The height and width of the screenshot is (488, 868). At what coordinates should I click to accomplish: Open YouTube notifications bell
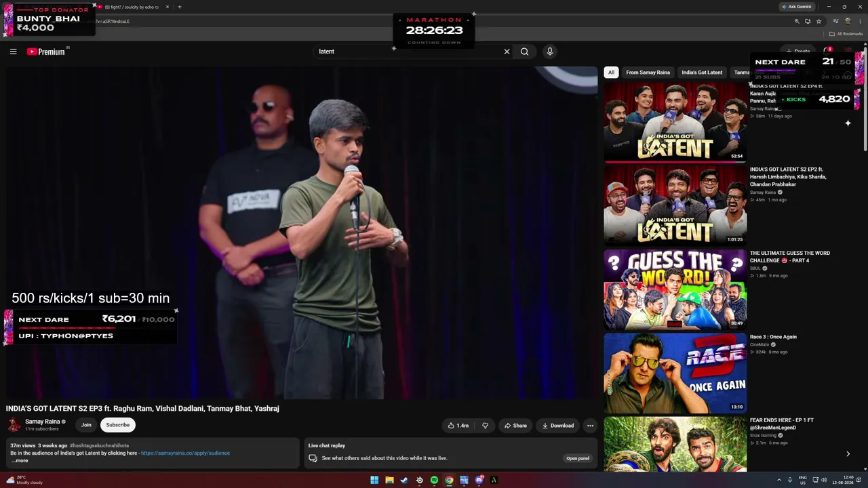pyautogui.click(x=827, y=52)
